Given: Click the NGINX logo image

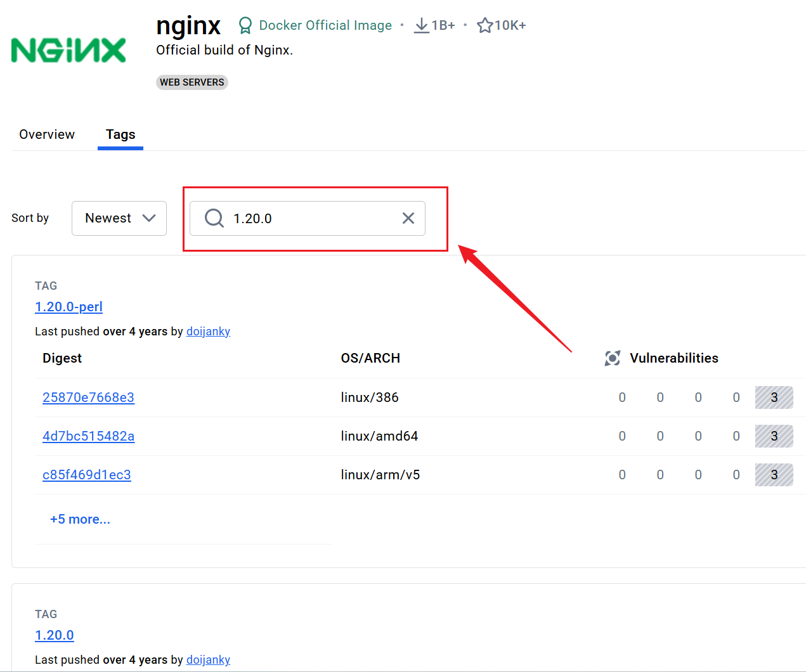Looking at the screenshot, I should [68, 51].
